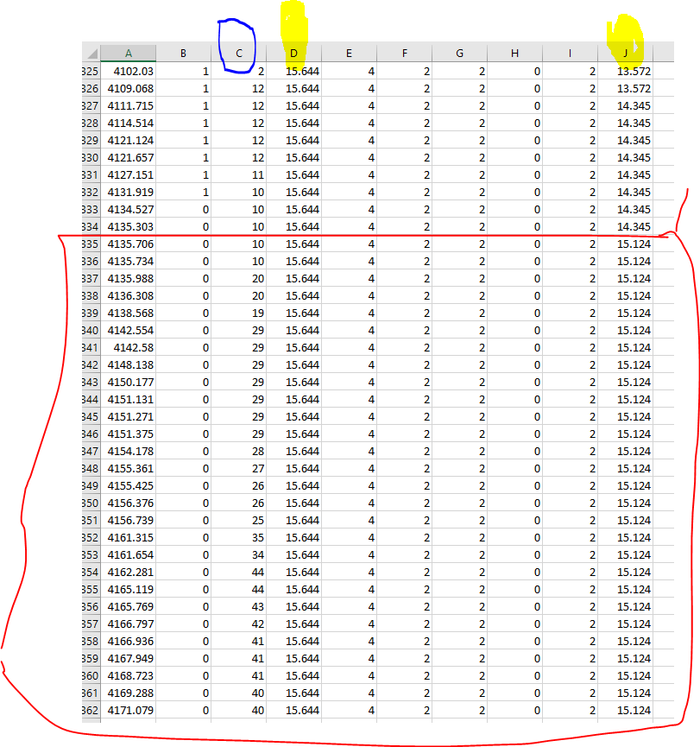Select value 19 in the 4138.568 row
The image size is (700, 747).
pyautogui.click(x=238, y=313)
